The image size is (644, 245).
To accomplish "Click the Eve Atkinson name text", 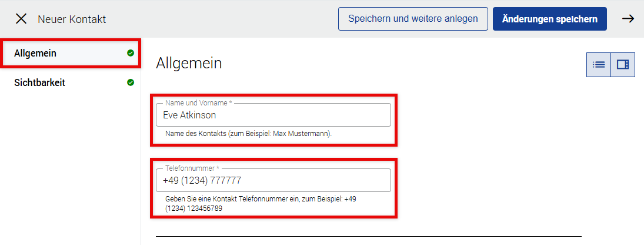I will [x=189, y=115].
